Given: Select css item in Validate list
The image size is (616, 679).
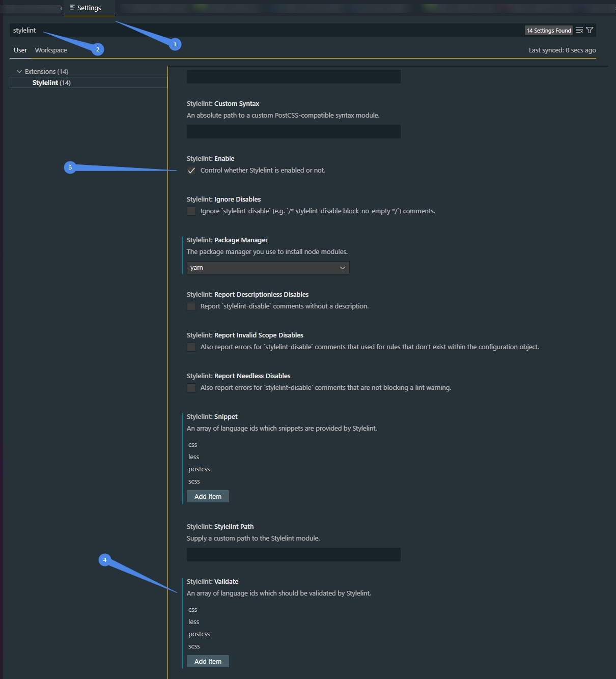Looking at the screenshot, I should click(192, 610).
